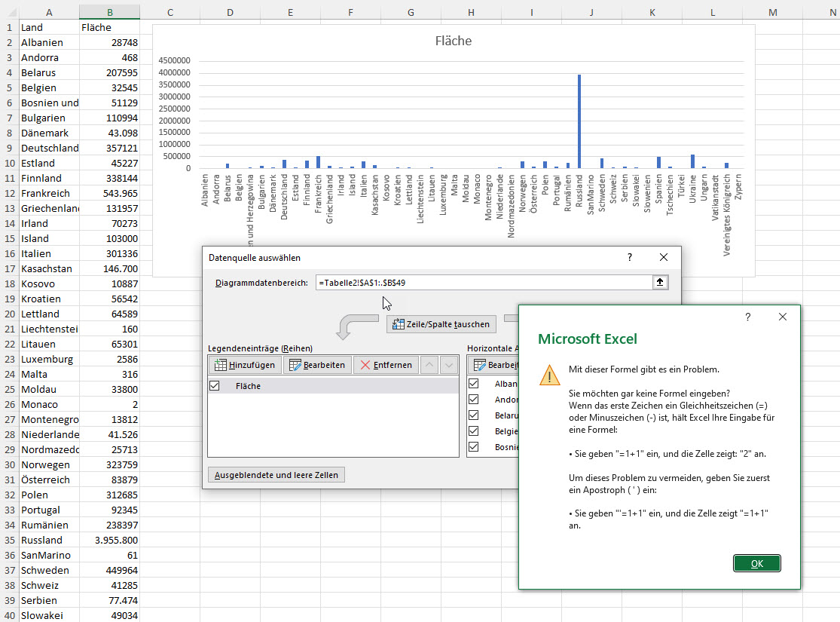Viewport: 840px width, 622px height.
Task: Click help question mark in Datenquelle auswählen dialog
Action: point(630,258)
